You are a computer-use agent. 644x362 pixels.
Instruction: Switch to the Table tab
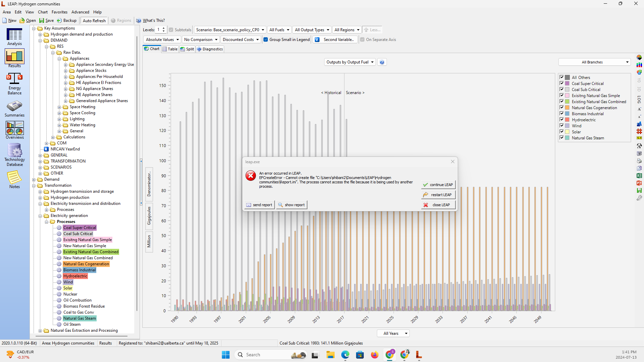pyautogui.click(x=170, y=49)
